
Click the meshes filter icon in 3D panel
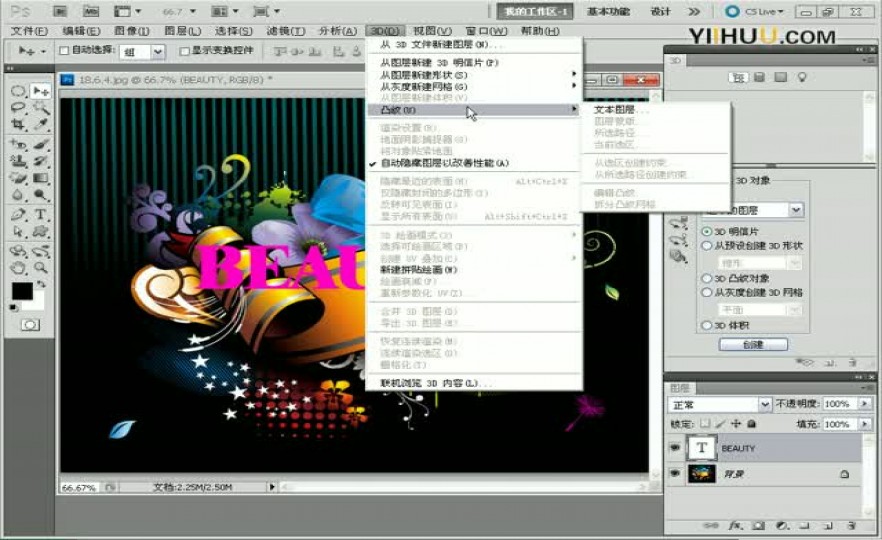(759, 77)
